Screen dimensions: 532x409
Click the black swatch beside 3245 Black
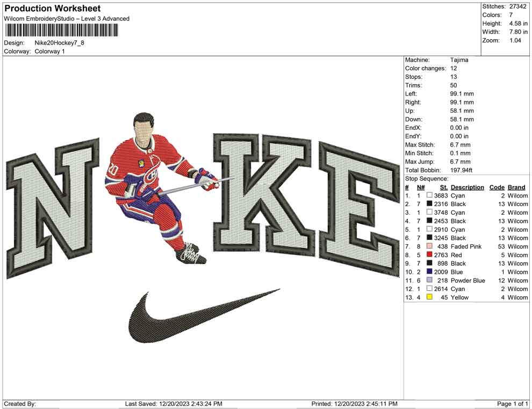tap(429, 238)
